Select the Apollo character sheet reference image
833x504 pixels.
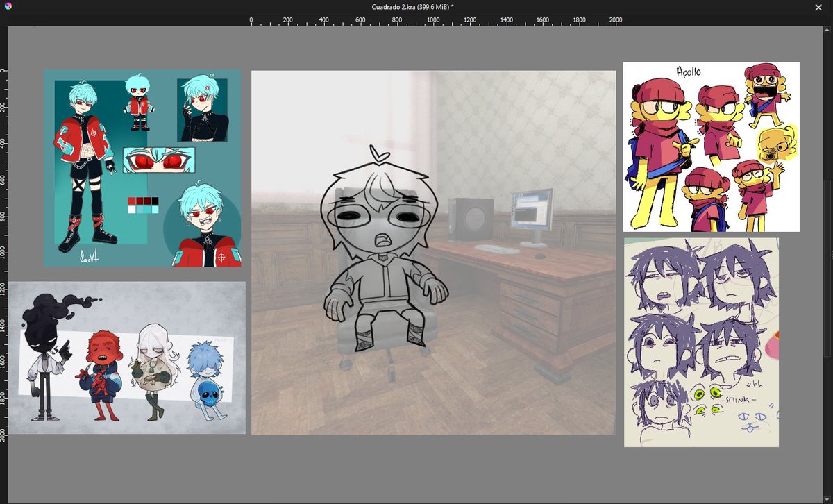coord(711,147)
